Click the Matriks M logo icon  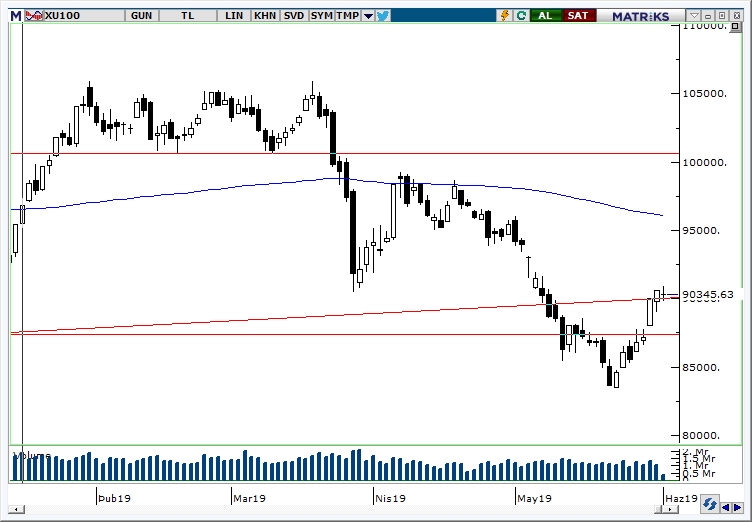pos(16,16)
